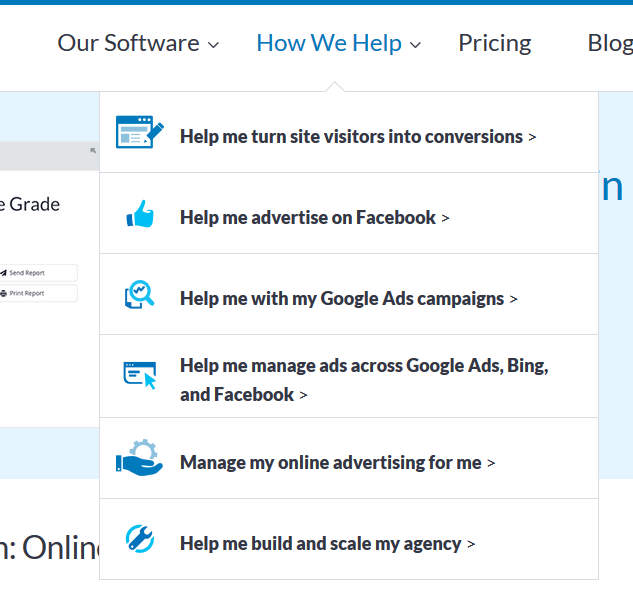The width and height of the screenshot is (633, 590).
Task: Click the browser-with-cursor cross-platform ads icon
Action: pyautogui.click(x=140, y=374)
